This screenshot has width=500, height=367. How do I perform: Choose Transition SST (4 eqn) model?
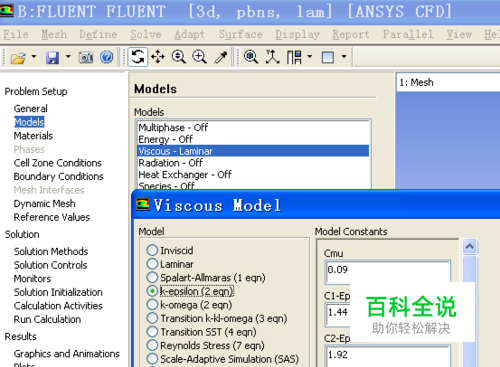tap(152, 332)
